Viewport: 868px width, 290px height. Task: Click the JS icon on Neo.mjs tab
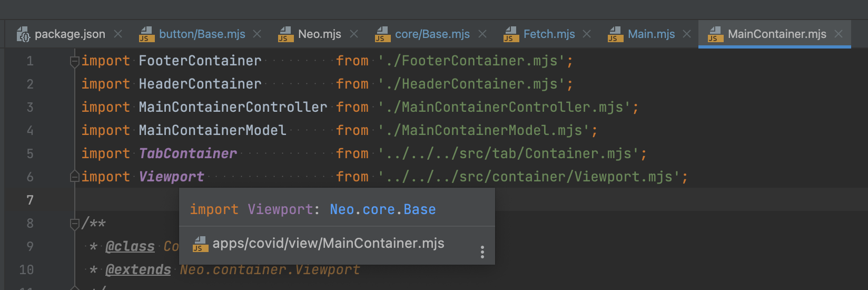tap(285, 34)
